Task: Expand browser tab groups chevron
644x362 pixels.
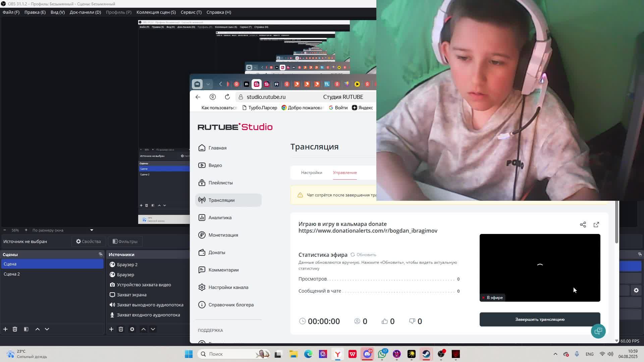Action: [208, 84]
